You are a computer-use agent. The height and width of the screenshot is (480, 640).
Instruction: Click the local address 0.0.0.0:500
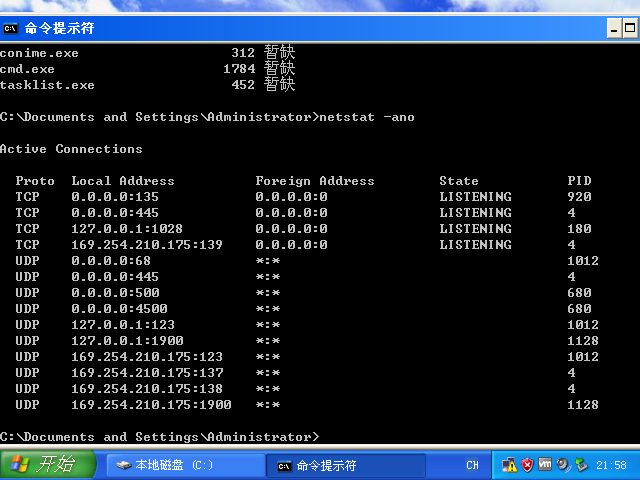click(115, 293)
